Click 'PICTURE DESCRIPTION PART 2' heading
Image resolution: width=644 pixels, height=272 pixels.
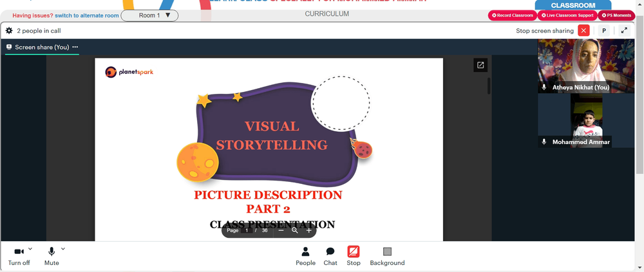tap(268, 201)
